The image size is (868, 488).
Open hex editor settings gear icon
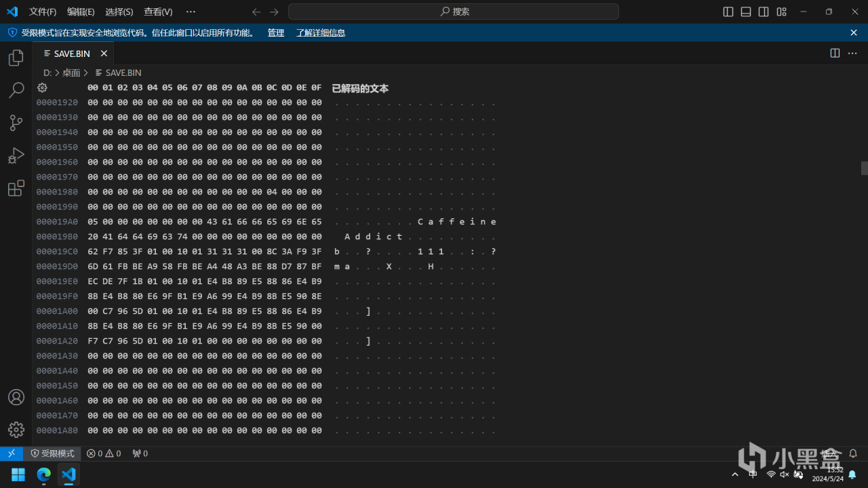[42, 88]
